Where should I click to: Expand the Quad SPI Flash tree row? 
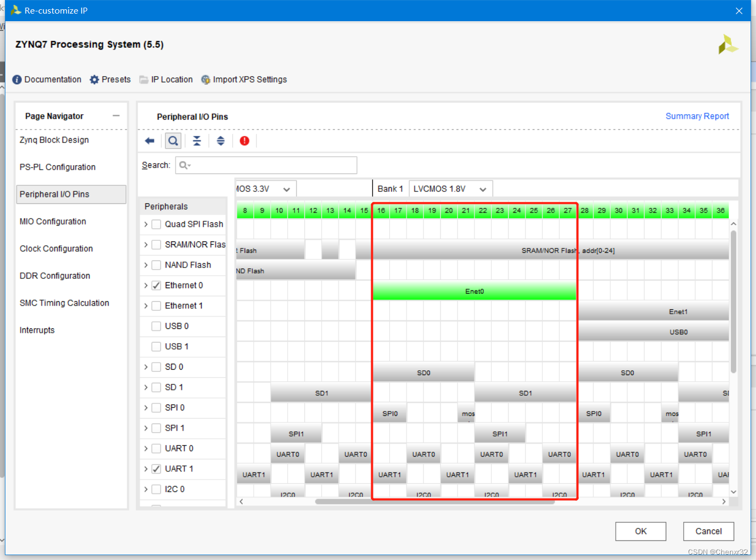click(146, 224)
